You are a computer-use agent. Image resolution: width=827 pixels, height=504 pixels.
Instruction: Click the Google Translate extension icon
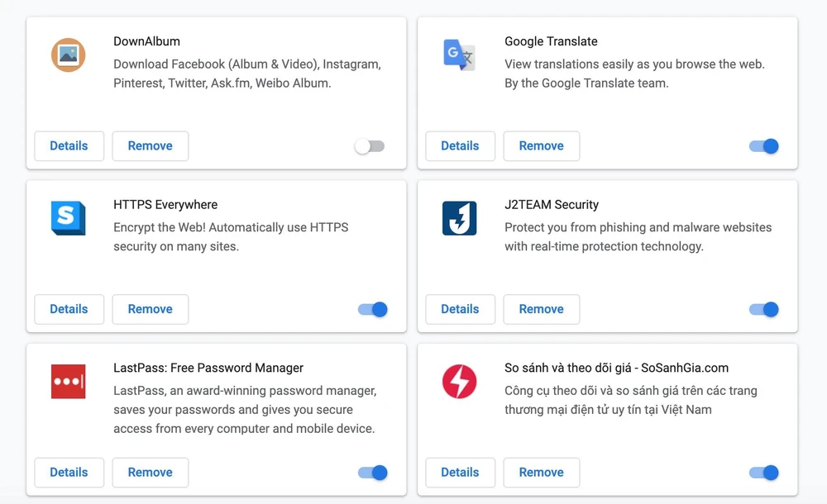point(459,55)
